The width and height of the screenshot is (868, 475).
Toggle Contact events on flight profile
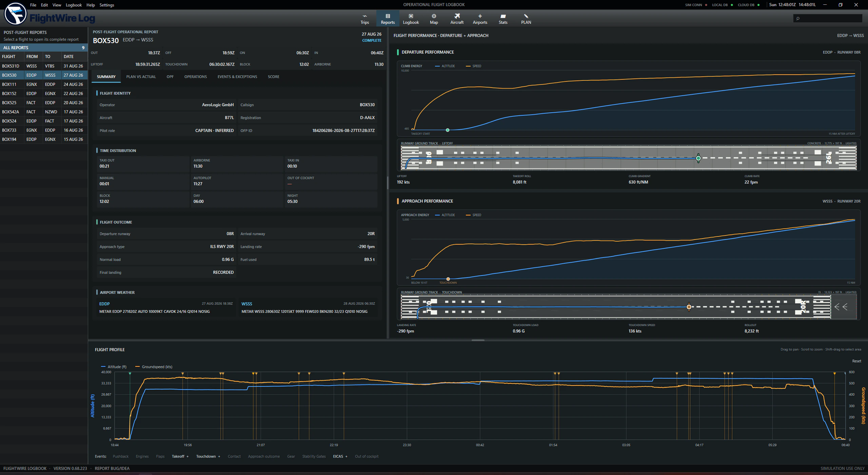click(x=234, y=456)
